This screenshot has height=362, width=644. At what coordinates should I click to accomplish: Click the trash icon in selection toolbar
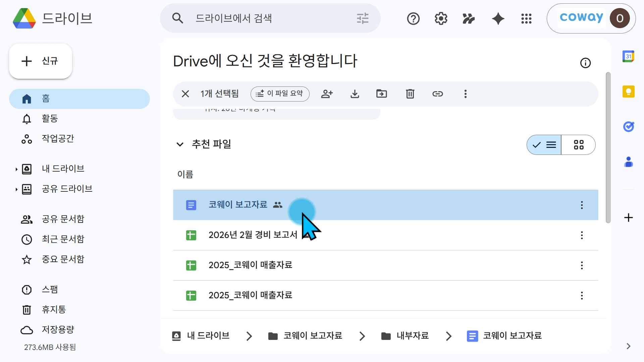(x=410, y=94)
